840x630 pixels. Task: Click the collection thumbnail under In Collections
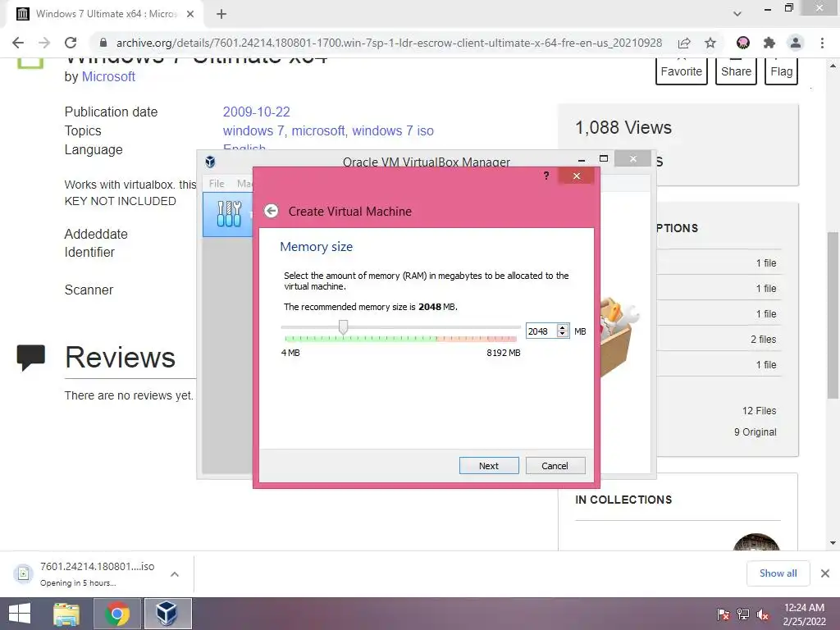pyautogui.click(x=756, y=542)
